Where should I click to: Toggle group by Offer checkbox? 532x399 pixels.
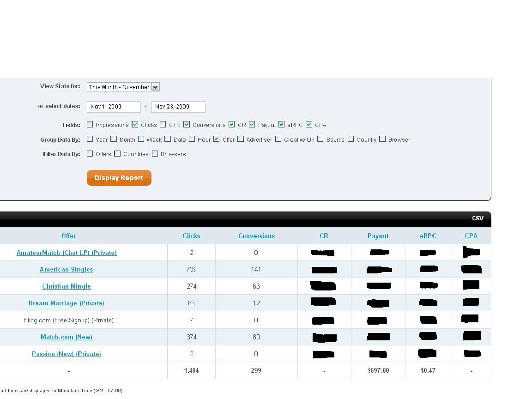(216, 139)
